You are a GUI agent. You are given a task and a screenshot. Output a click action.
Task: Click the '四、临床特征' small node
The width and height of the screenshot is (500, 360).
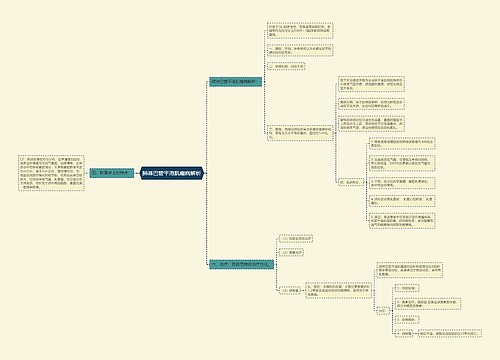coord(351,182)
